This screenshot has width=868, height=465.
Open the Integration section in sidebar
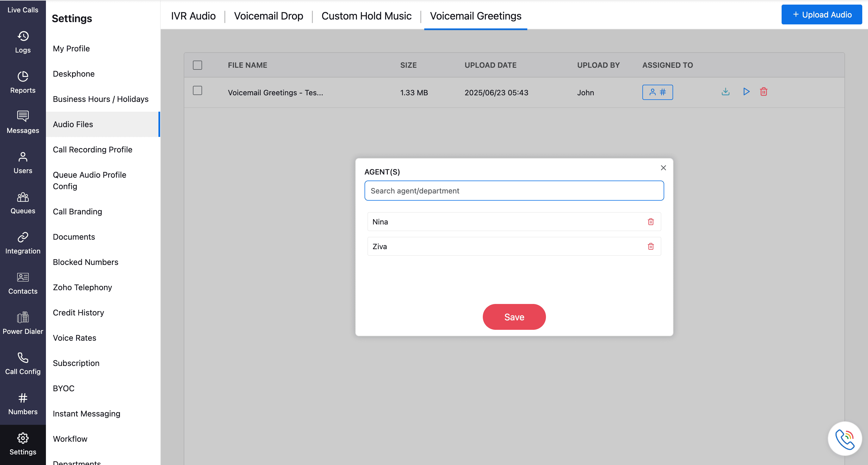click(23, 243)
